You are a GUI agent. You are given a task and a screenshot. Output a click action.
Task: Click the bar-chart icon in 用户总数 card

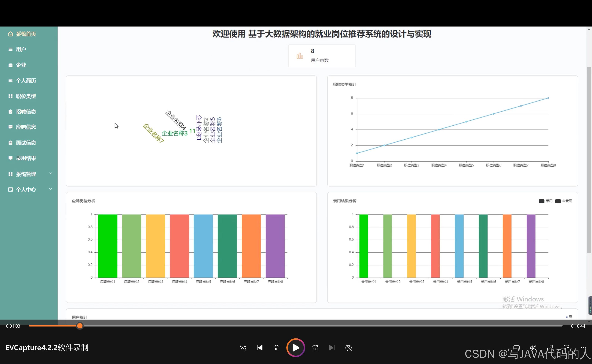(300, 56)
